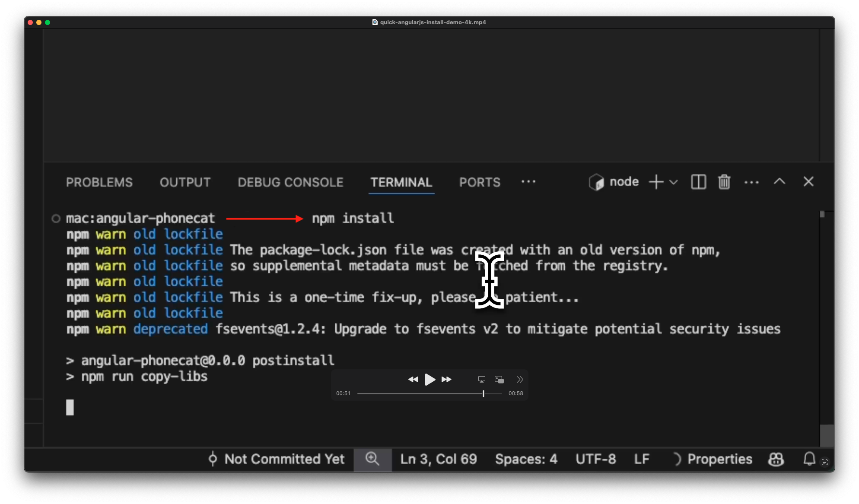859x504 pixels.
Task: Click the zoom magnifier status bar icon
Action: pos(372,459)
